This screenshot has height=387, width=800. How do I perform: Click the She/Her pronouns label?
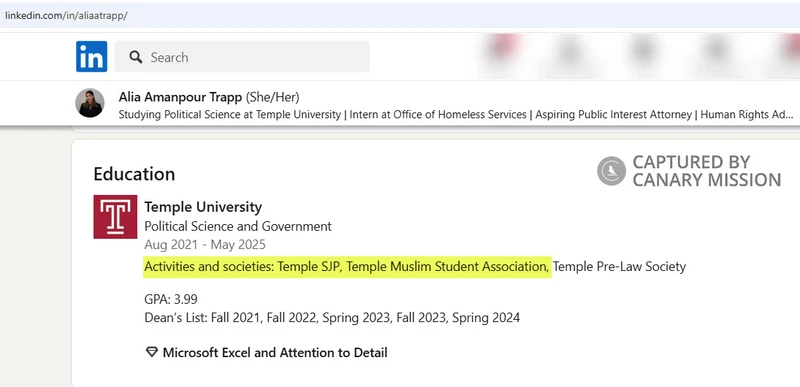tap(272, 97)
